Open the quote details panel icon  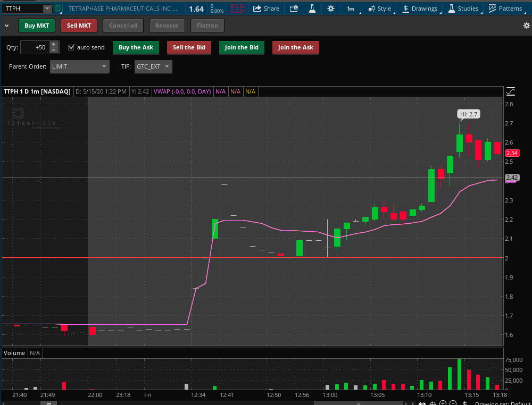click(294, 9)
